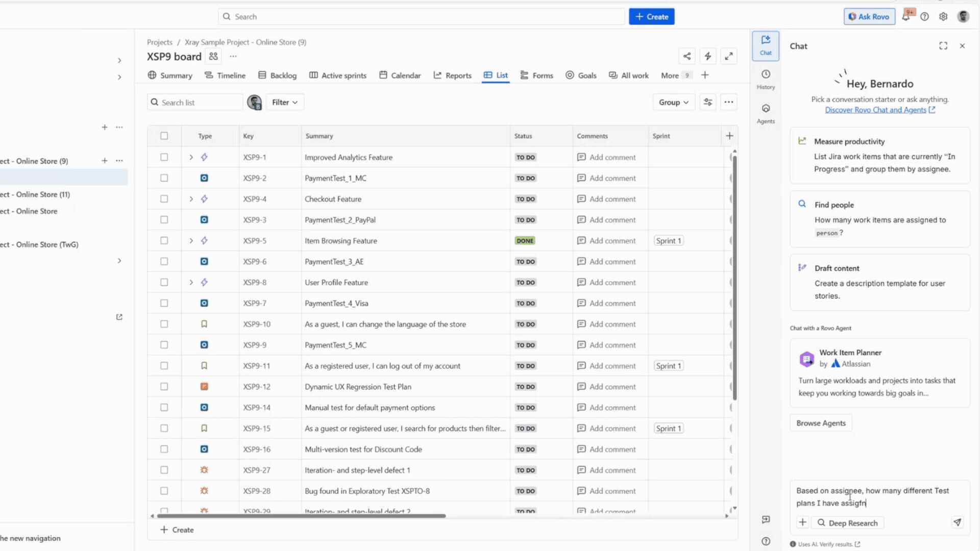Open the History panel icon

[765, 79]
